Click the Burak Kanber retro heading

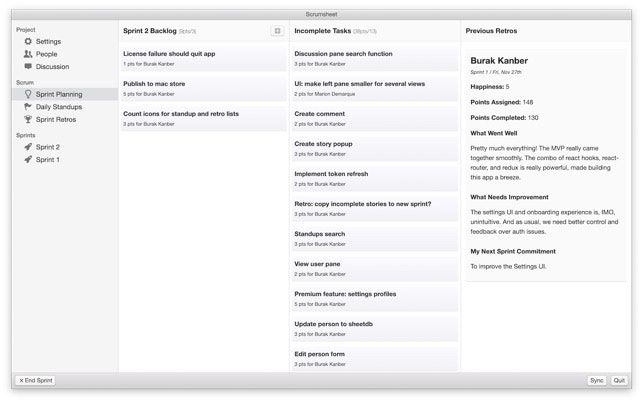pos(499,61)
